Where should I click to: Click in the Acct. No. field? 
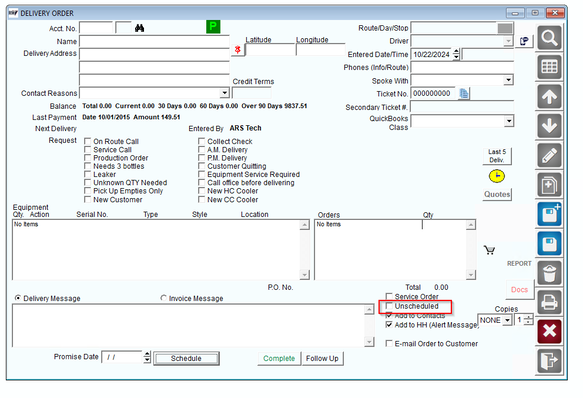(96, 28)
